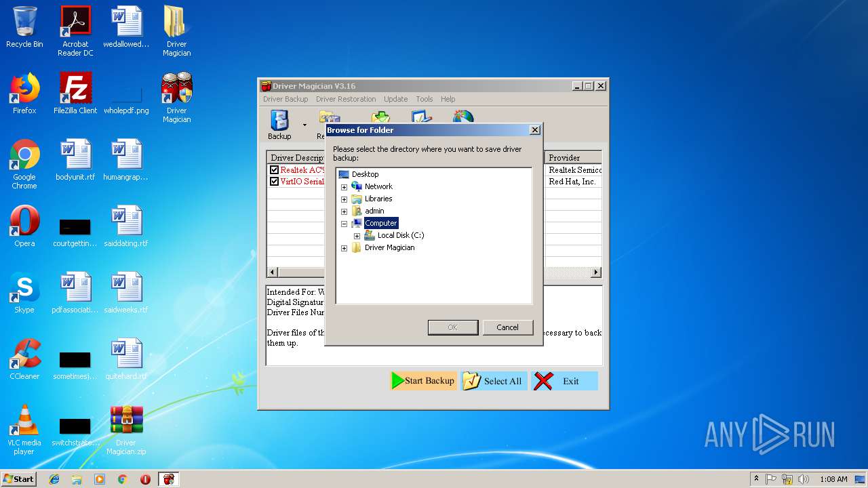Click the Provider column header
The image size is (868, 488).
click(573, 157)
